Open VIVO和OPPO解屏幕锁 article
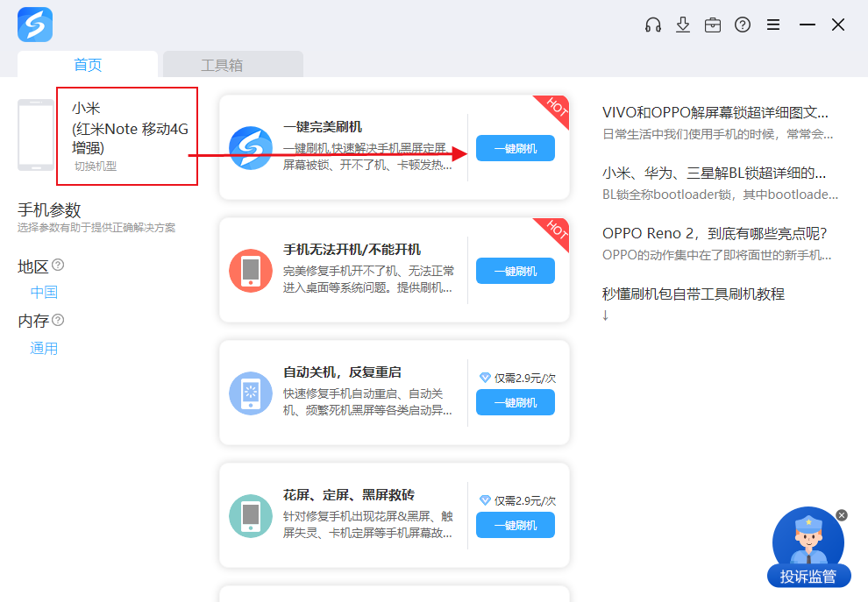This screenshot has height=602, width=868. [x=715, y=112]
